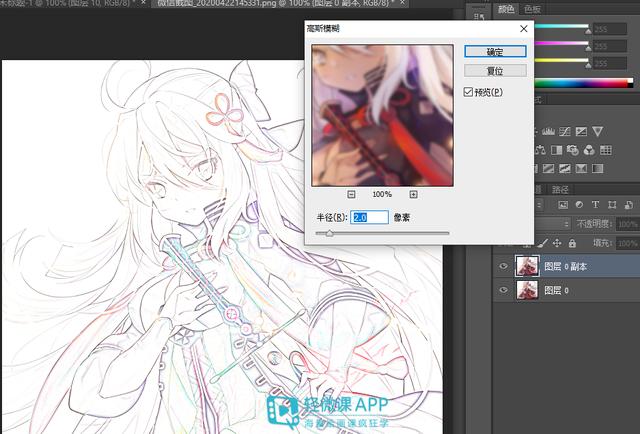
Task: Click the cyan color slider
Action: pyautogui.click(x=562, y=27)
